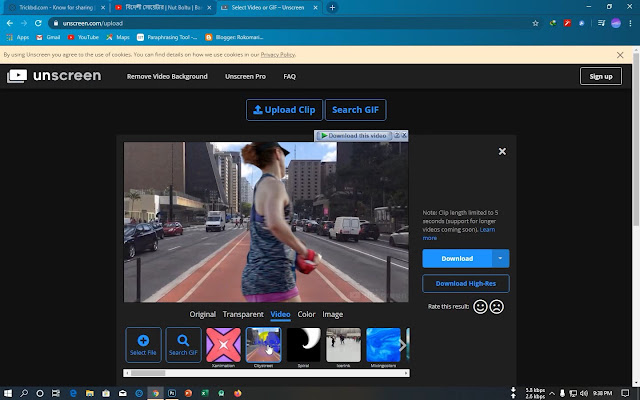Reload the current page
This screenshot has height=400, width=640.
38,23
